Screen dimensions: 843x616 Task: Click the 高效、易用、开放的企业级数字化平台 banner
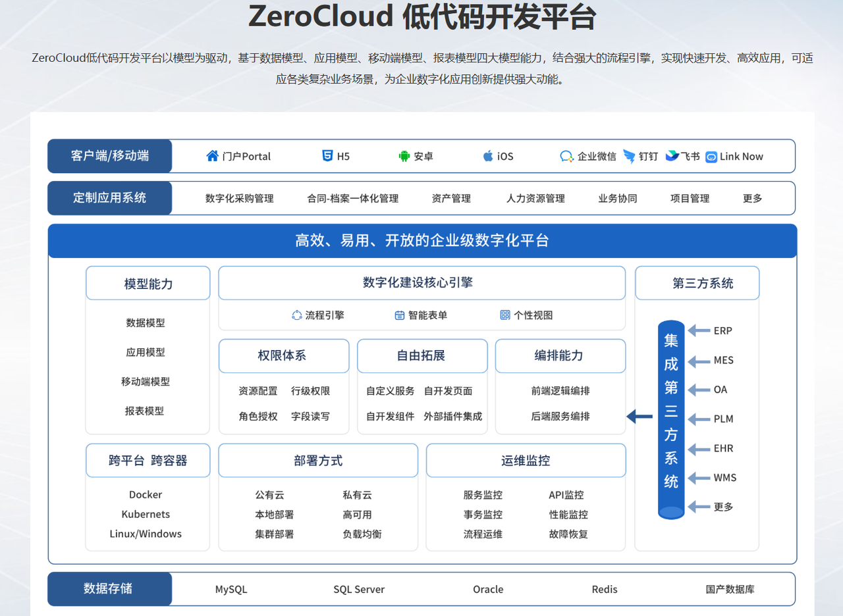pos(422,241)
